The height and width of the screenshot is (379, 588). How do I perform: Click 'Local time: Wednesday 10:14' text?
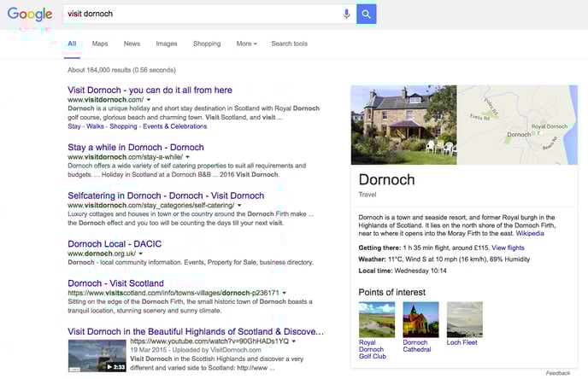point(403,271)
